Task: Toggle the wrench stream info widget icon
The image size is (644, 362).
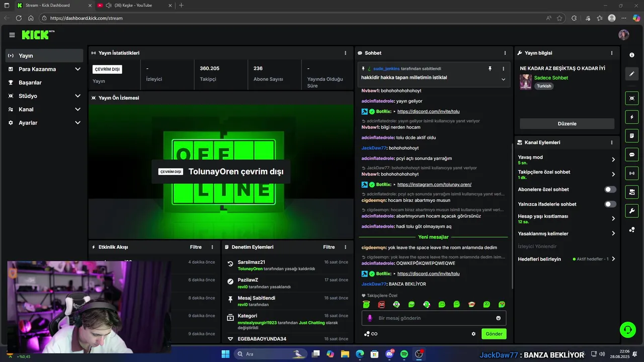Action: [632, 211]
